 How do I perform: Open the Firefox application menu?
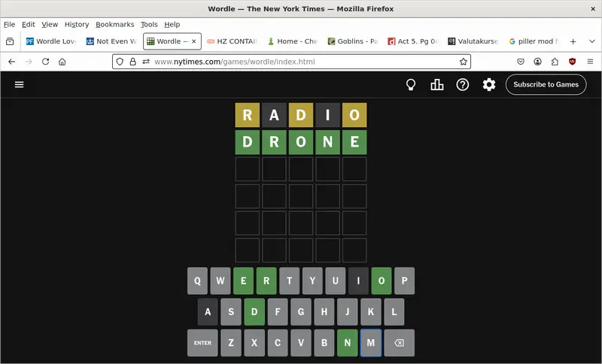pos(590,62)
